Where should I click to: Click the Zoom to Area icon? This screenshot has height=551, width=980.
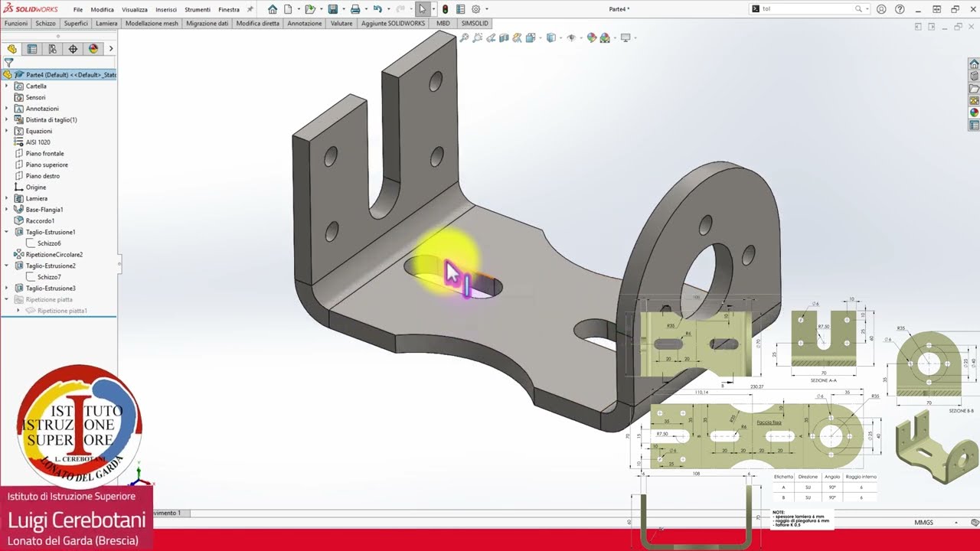tap(478, 37)
